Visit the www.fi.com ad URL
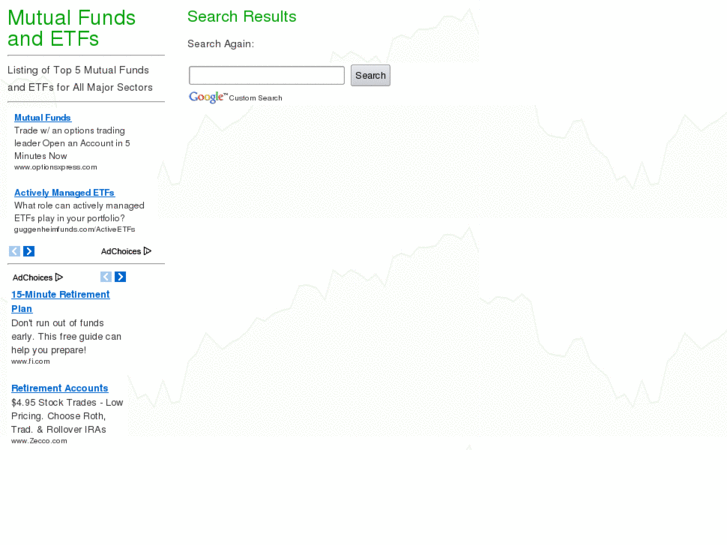The height and width of the screenshot is (545, 727). pyautogui.click(x=30, y=361)
